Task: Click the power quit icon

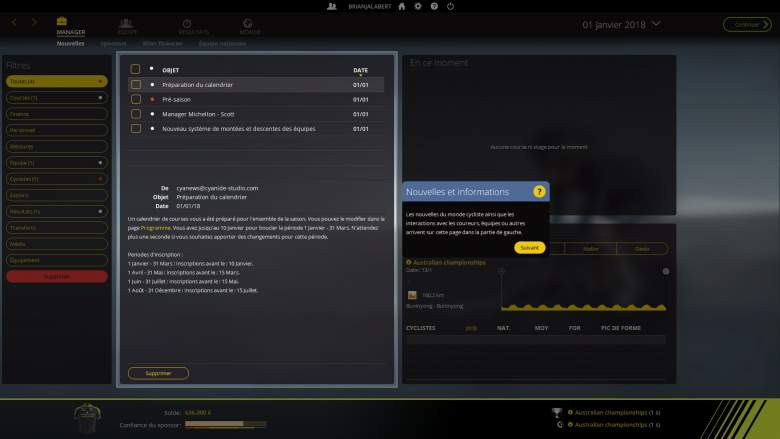Action: (451, 6)
